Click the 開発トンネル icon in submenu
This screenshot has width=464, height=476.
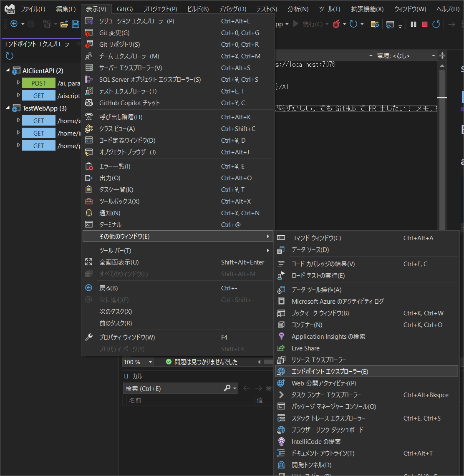point(282,465)
